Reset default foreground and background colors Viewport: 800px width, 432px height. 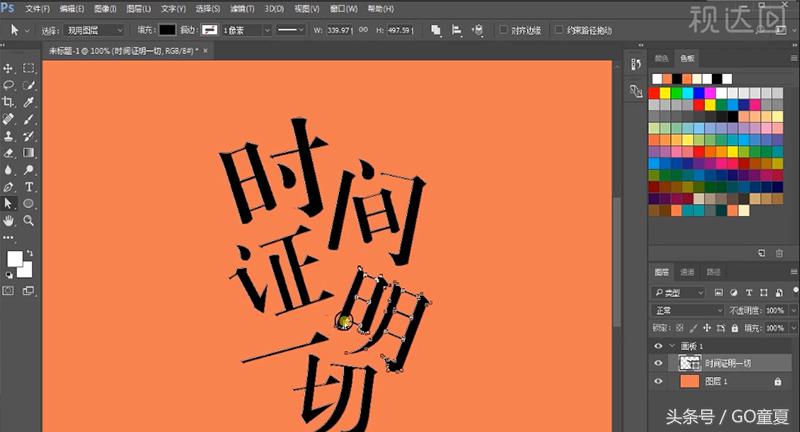click(9, 275)
